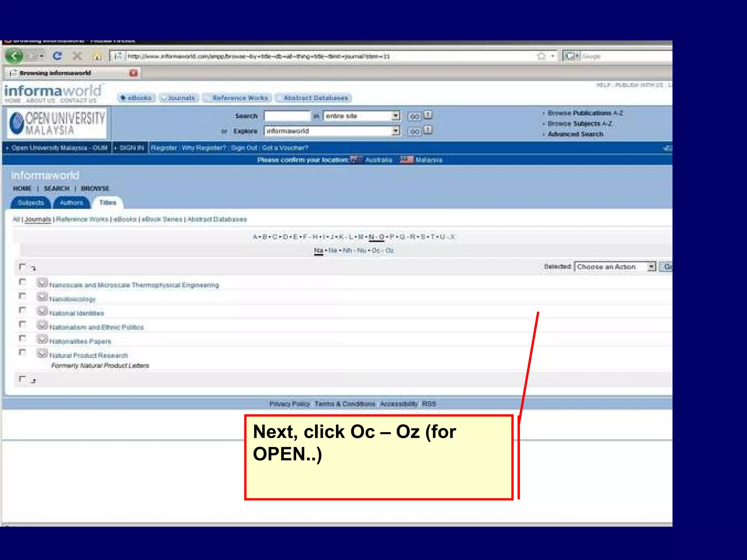
Task: Open the Choose an Action dropdown
Action: pyautogui.click(x=651, y=267)
